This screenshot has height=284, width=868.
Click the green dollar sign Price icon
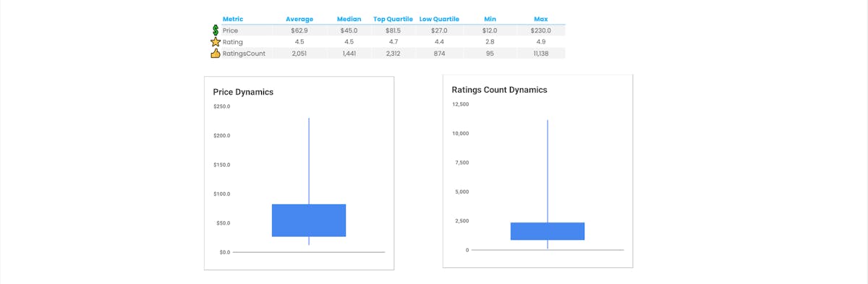(215, 30)
